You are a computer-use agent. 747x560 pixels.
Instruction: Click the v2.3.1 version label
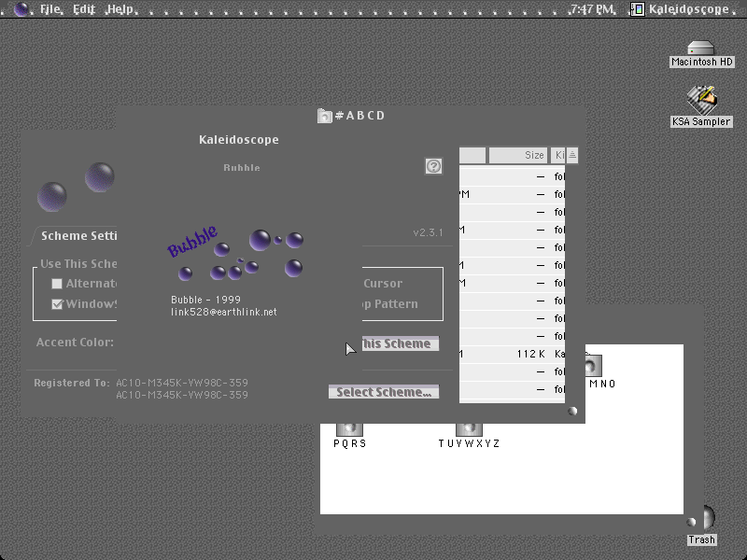pos(428,232)
